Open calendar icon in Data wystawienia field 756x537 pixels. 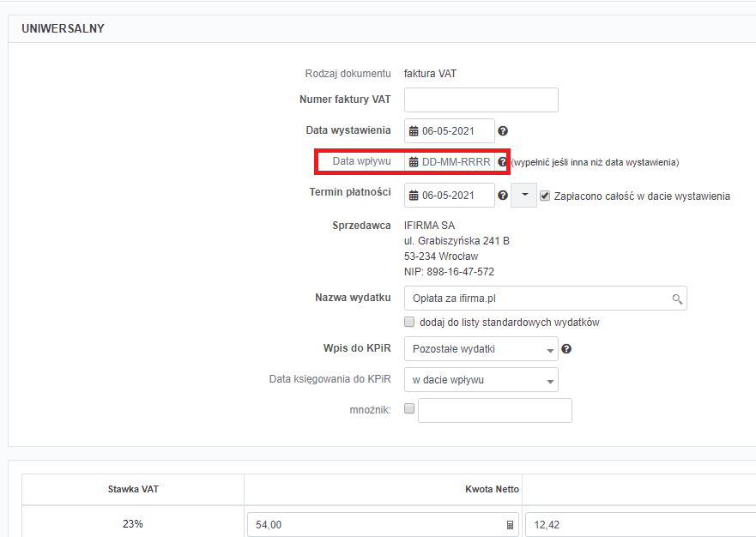pos(414,131)
